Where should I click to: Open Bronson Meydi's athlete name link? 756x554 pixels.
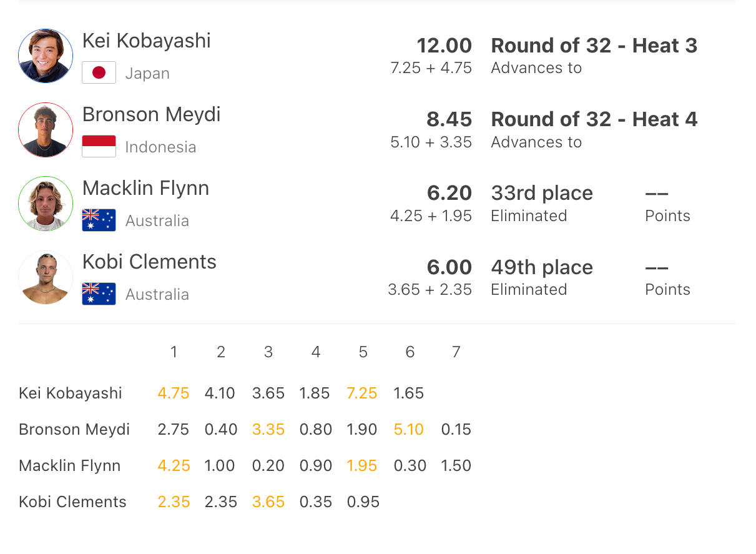[152, 115]
